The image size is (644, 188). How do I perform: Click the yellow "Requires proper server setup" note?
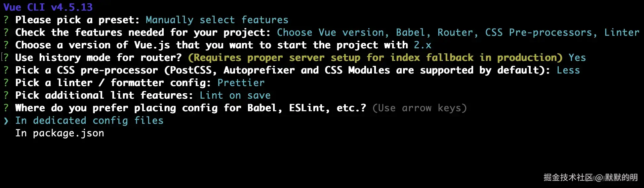click(x=375, y=58)
